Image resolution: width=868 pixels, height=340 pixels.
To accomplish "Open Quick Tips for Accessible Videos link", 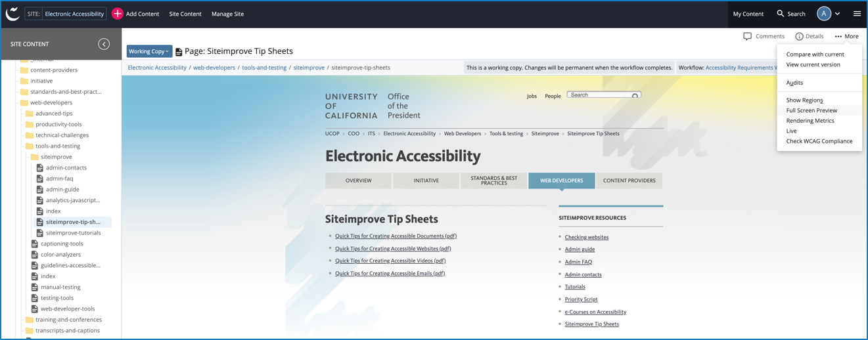I will [x=390, y=261].
